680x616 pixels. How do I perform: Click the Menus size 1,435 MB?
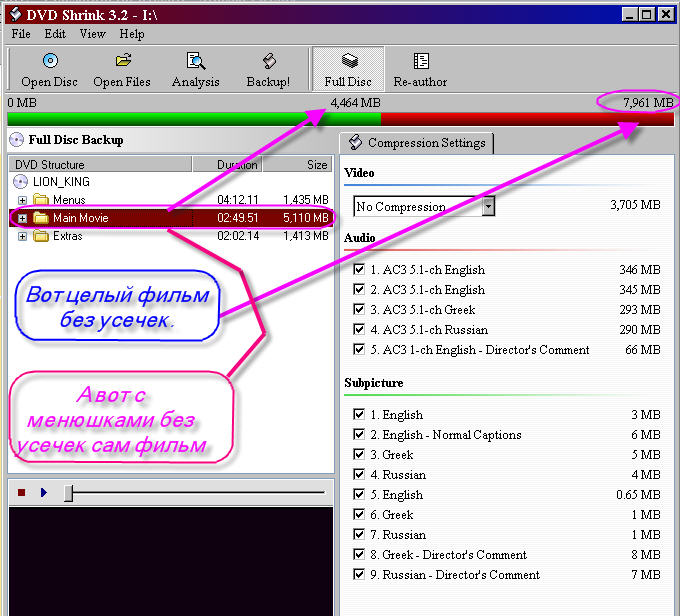306,200
